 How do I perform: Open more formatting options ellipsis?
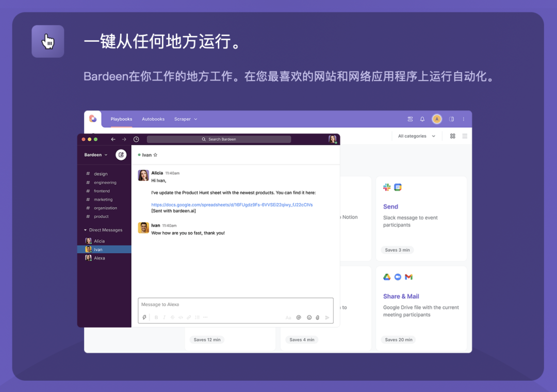pyautogui.click(x=205, y=317)
